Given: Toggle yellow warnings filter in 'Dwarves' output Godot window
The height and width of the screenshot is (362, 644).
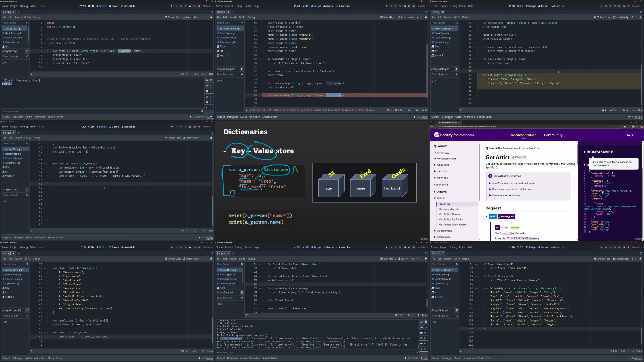Looking at the screenshot, I should [209, 102].
